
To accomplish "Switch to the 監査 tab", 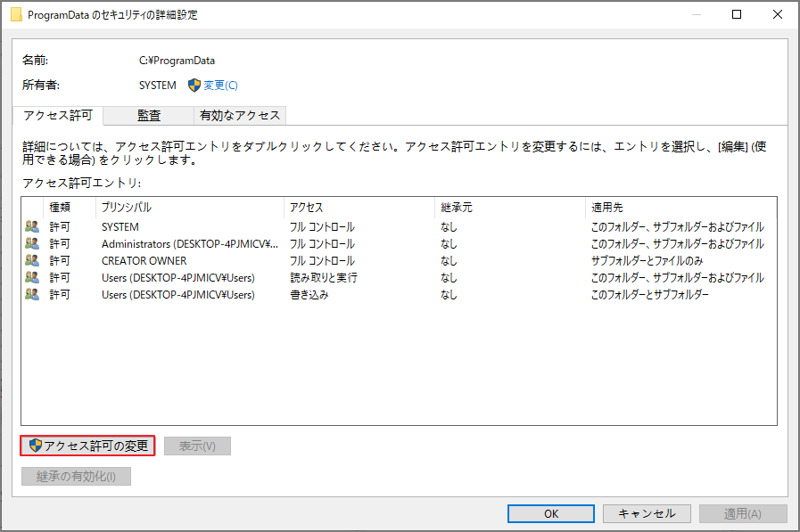I will coord(148,116).
